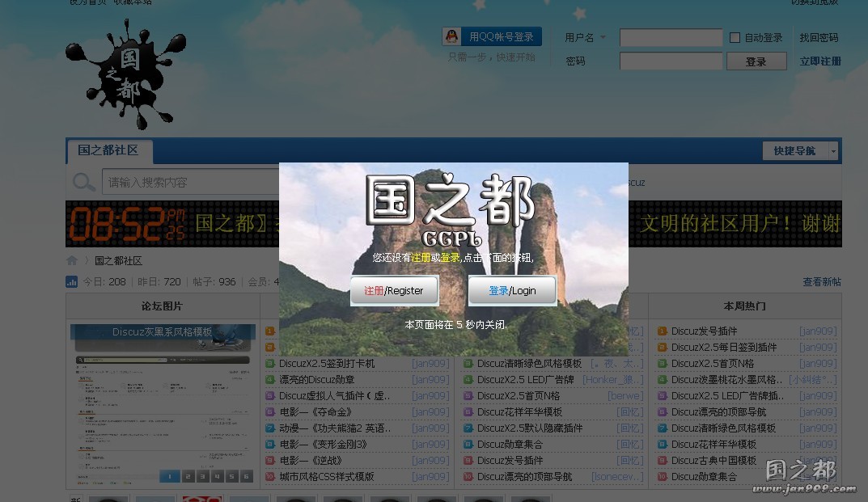868x502 pixels.
Task: Click rank icon beside 电影—《夺命金》
Action: tap(270, 411)
